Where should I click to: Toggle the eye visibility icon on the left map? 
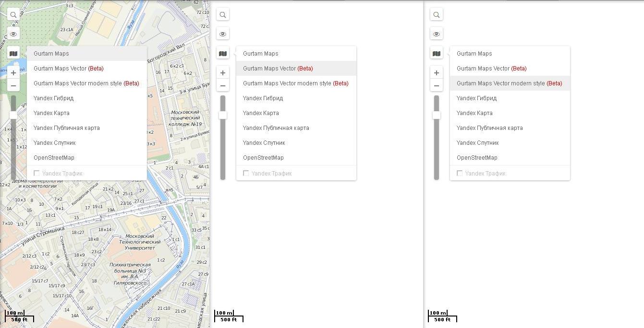[x=13, y=34]
